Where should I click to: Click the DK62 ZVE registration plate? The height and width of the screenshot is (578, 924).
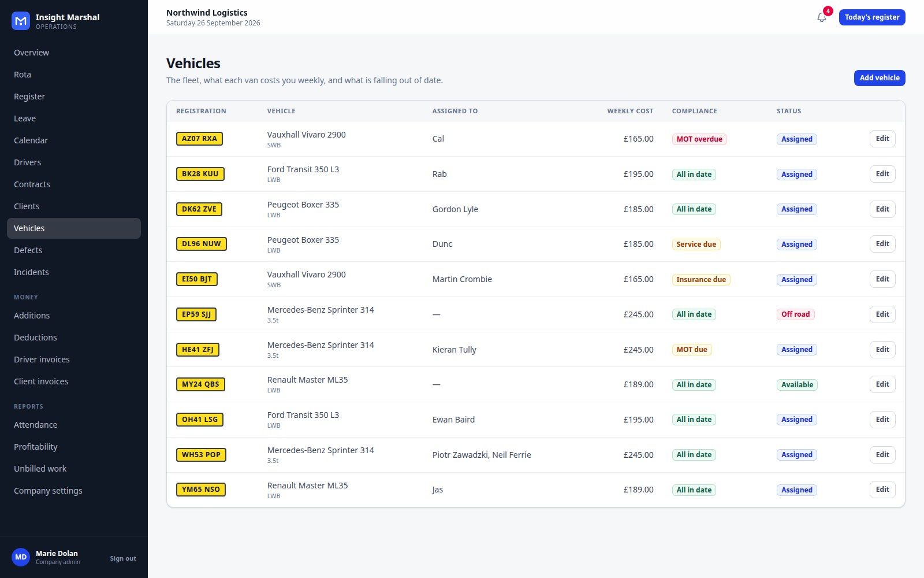(x=199, y=209)
